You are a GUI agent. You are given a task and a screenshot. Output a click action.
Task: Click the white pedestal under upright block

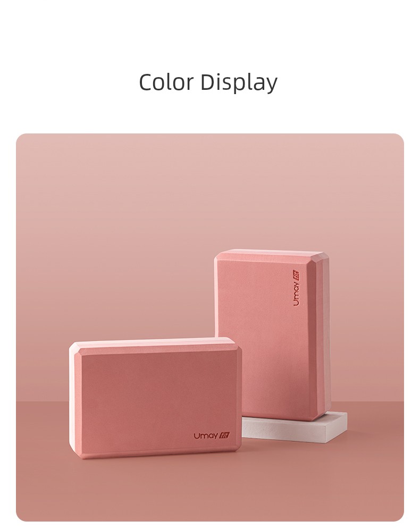[294, 426]
